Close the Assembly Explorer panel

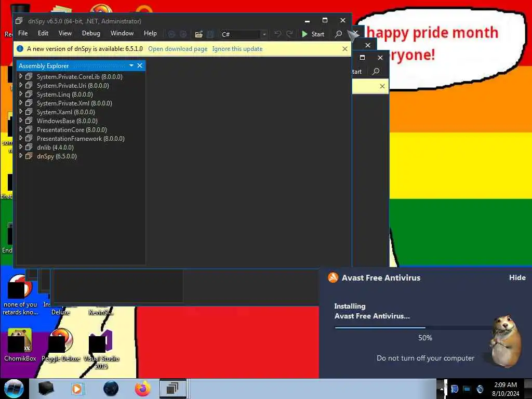(140, 65)
